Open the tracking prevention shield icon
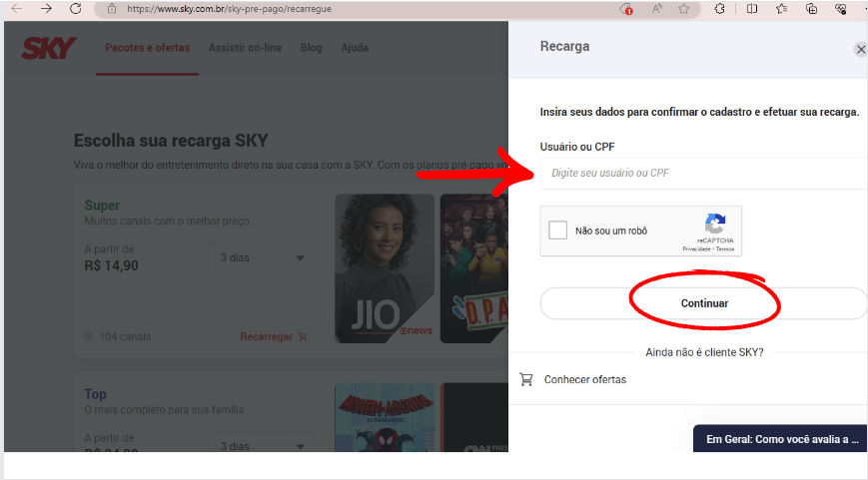The width and height of the screenshot is (868, 480). coord(625,9)
